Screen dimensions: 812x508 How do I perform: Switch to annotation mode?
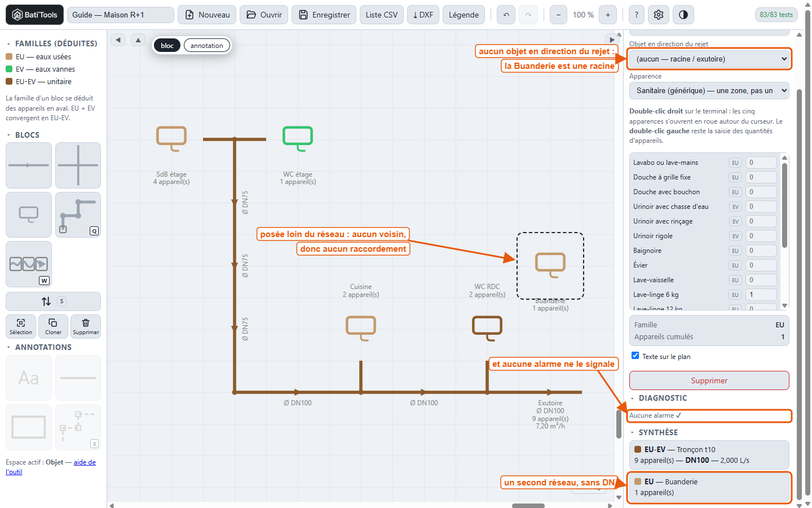coord(207,46)
